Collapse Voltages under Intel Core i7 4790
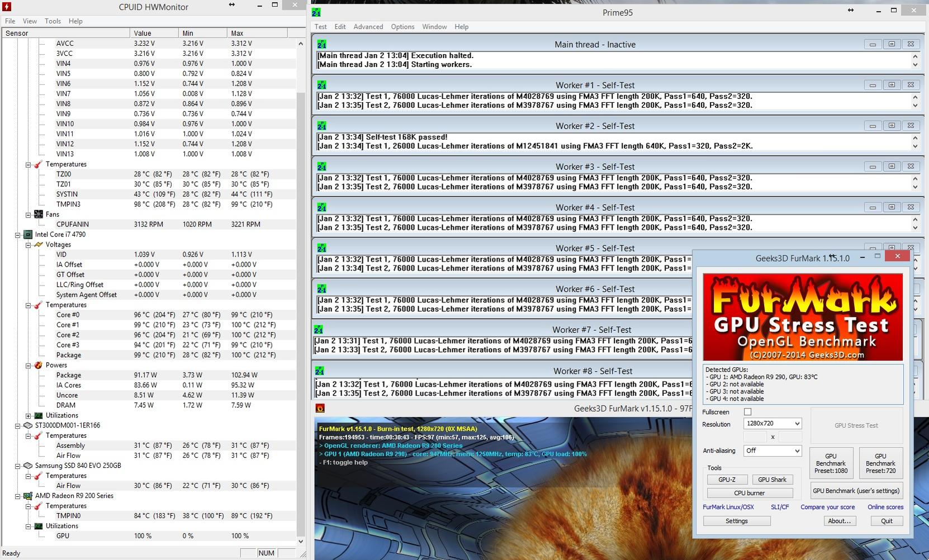This screenshot has width=929, height=560. click(28, 245)
